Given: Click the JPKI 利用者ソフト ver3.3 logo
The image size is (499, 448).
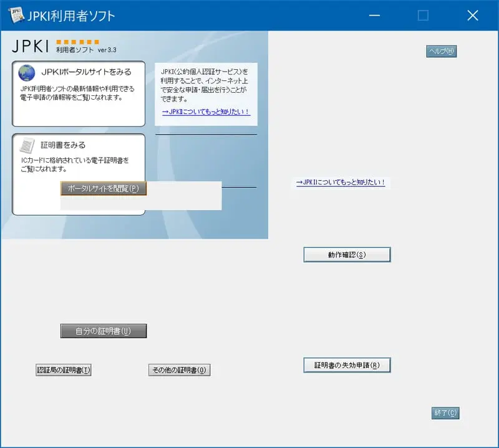Looking at the screenshot, I should (64, 47).
